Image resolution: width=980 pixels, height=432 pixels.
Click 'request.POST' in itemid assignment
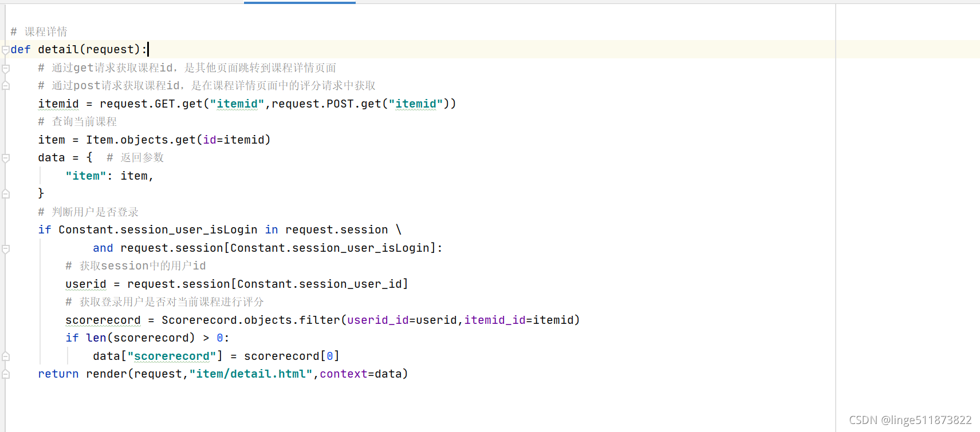[313, 104]
